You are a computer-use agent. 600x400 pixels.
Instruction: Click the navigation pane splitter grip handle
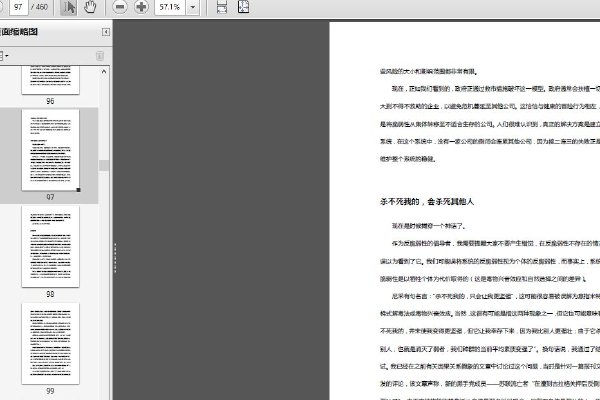click(115, 258)
